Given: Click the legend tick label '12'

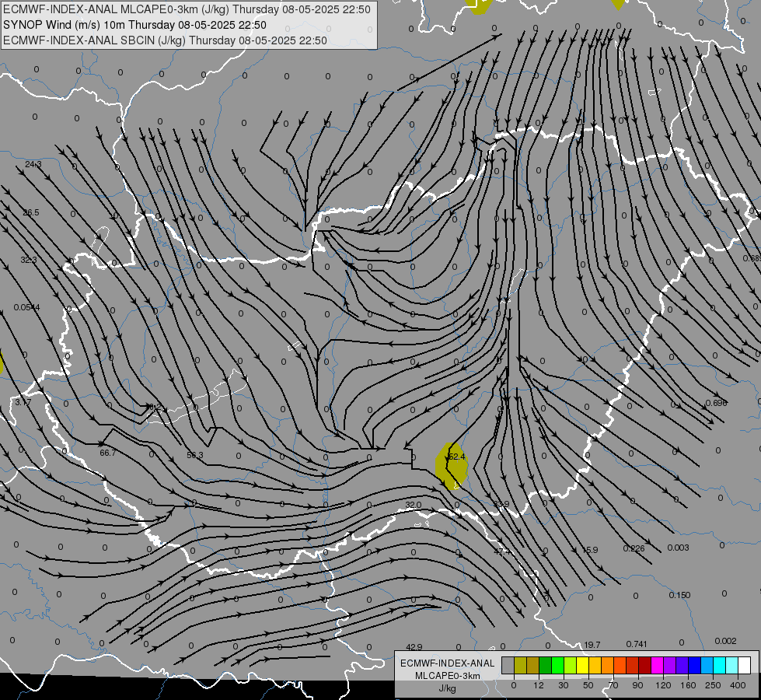Looking at the screenshot, I should point(539,685).
